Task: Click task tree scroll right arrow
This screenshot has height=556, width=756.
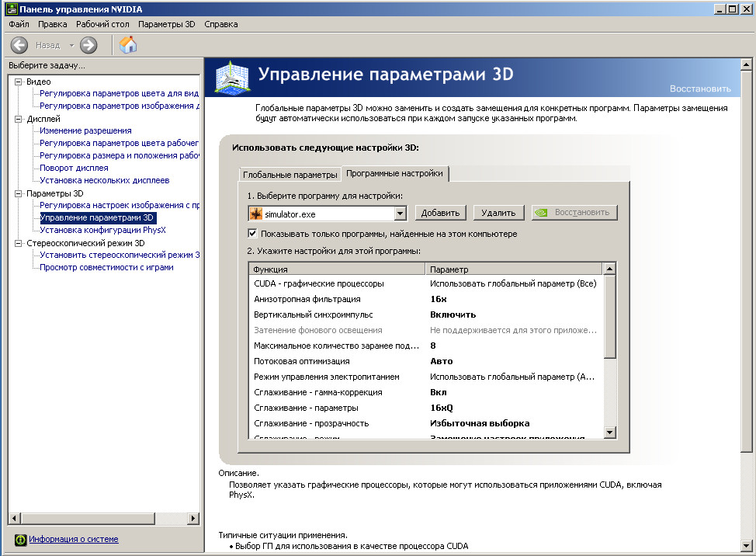Action: point(193,519)
